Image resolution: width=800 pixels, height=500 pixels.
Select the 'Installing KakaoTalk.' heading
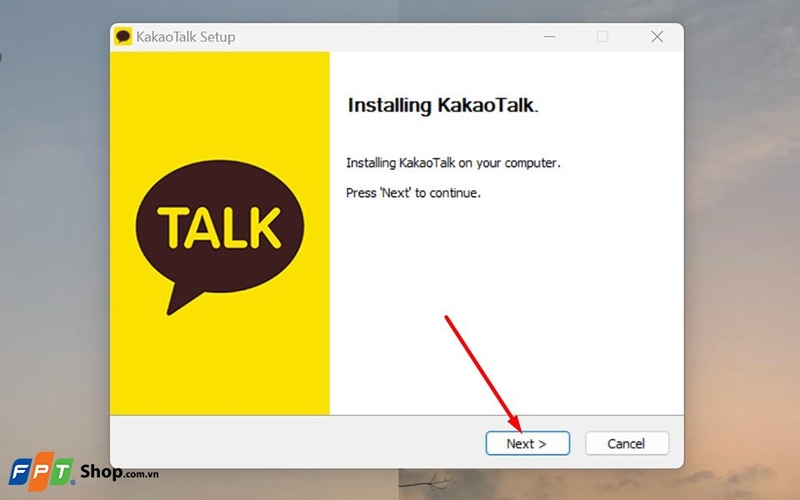[442, 105]
